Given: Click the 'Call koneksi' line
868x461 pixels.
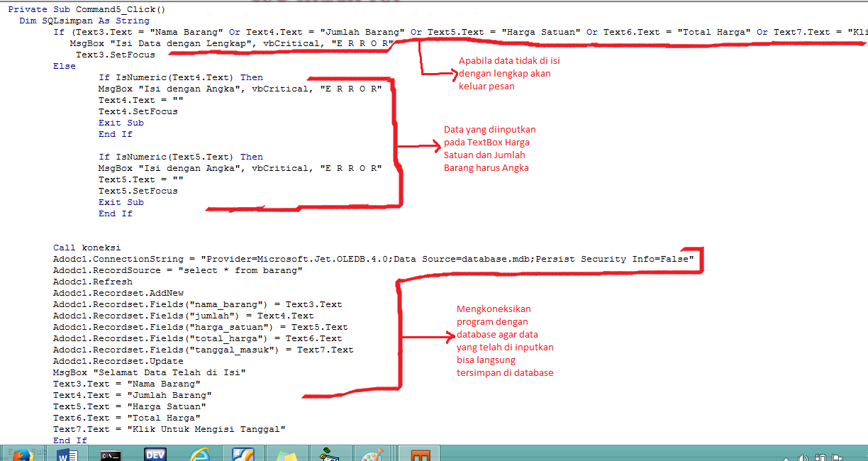Looking at the screenshot, I should [x=87, y=248].
